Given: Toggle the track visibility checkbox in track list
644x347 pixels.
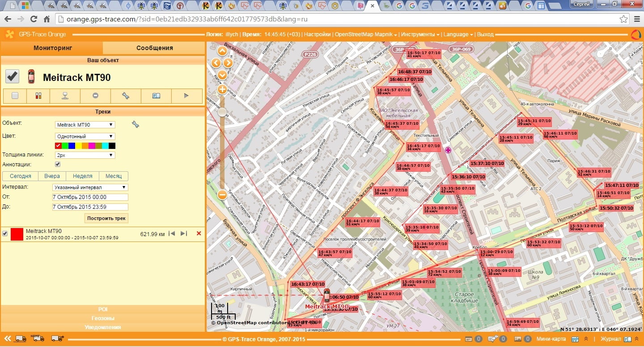Looking at the screenshot, I should pyautogui.click(x=5, y=233).
